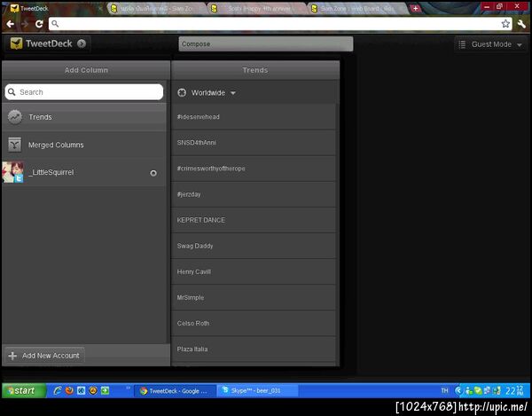532x416 pixels.
Task: Click the system tray clock
Action: 514,391
